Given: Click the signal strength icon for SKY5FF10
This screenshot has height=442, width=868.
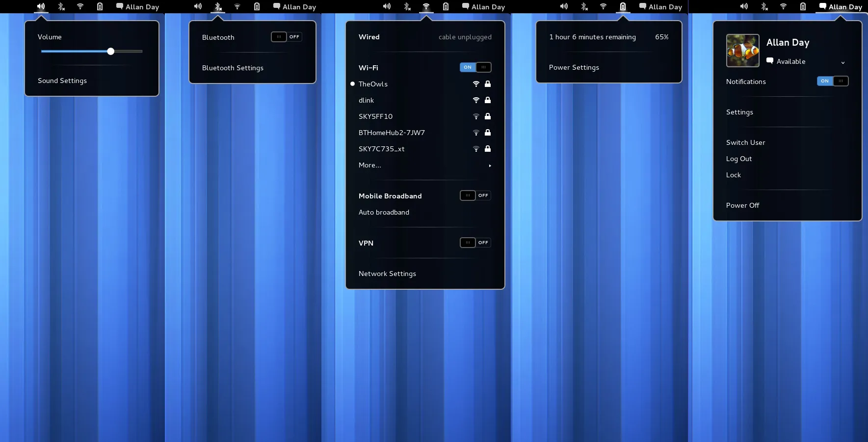Looking at the screenshot, I should 476,116.
